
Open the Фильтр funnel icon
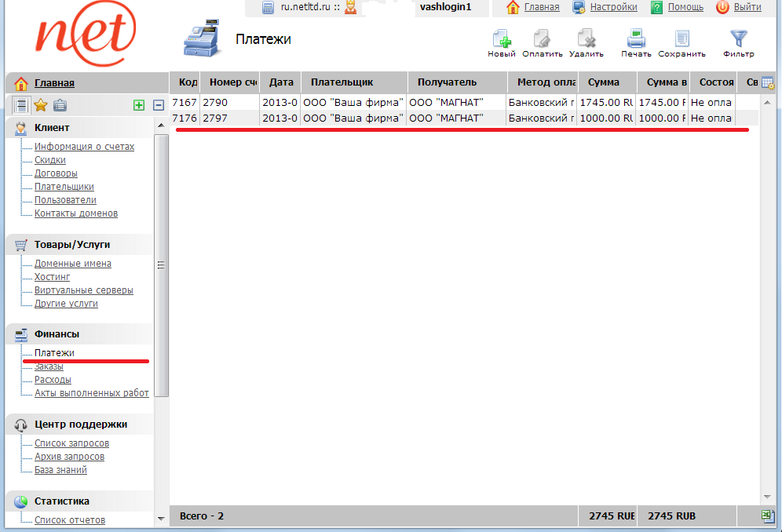coord(738,39)
